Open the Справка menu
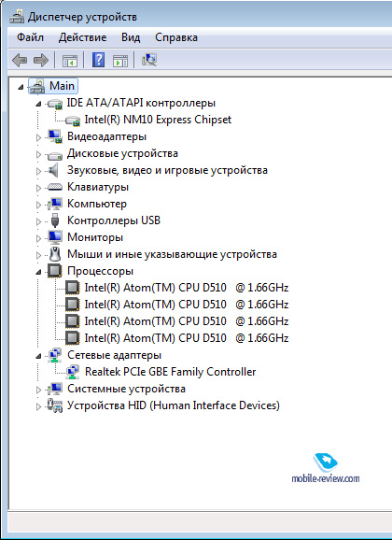This screenshot has width=392, height=540. coord(176,37)
